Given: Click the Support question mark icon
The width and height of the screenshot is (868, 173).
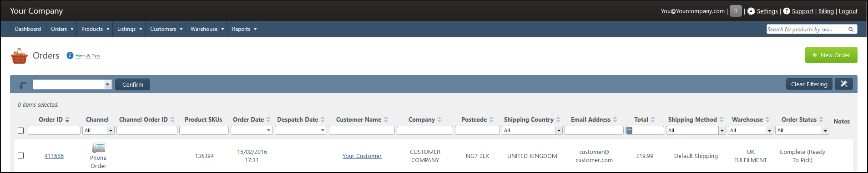Looking at the screenshot, I should (x=787, y=11).
